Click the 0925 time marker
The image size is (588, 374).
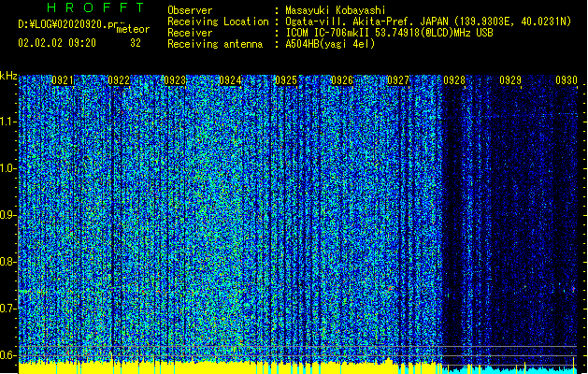[x=286, y=80]
